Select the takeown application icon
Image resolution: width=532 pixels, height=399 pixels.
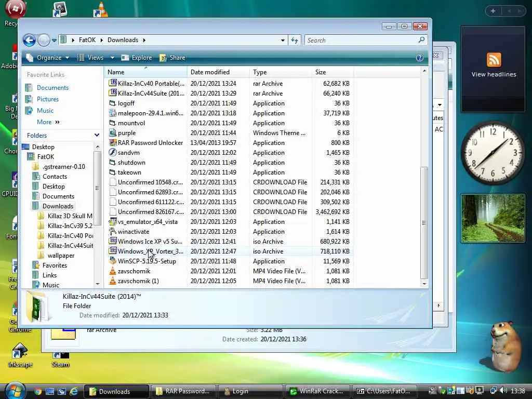(x=113, y=172)
